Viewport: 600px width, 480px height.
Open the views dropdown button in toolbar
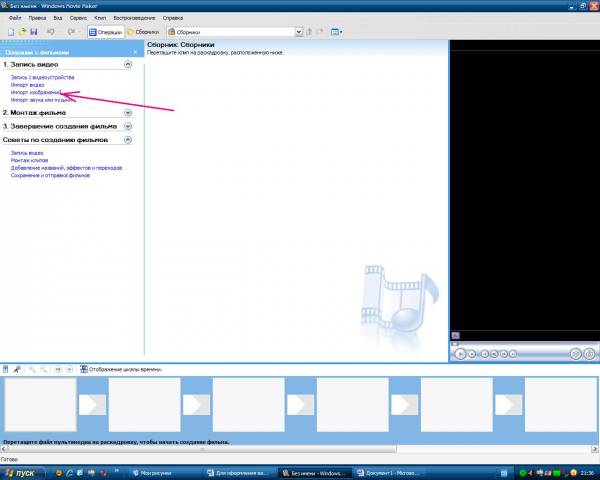point(337,32)
